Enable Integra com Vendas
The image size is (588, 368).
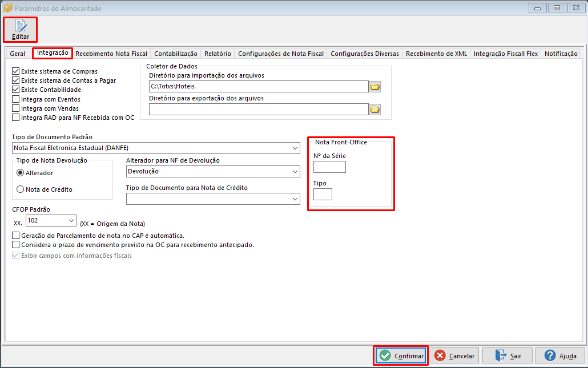[16, 108]
